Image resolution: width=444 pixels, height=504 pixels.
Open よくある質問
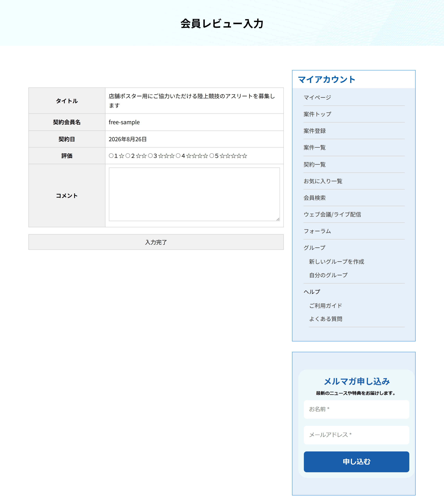click(326, 319)
